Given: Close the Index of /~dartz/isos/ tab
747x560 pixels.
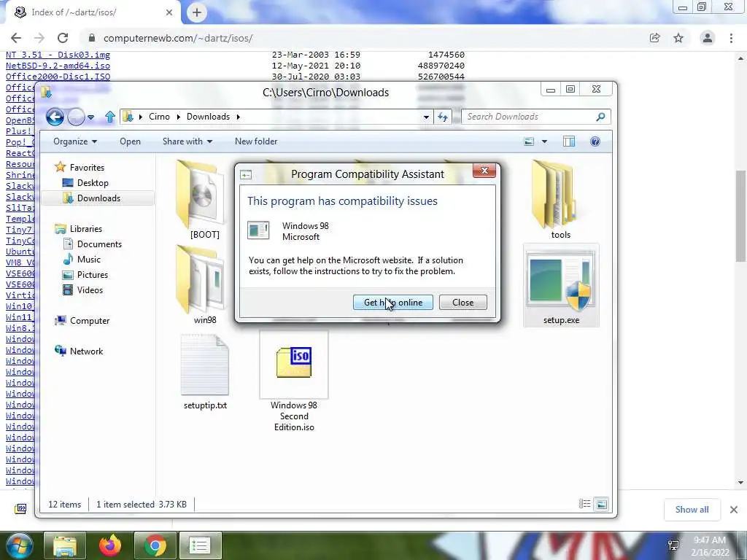Looking at the screenshot, I should (x=169, y=12).
